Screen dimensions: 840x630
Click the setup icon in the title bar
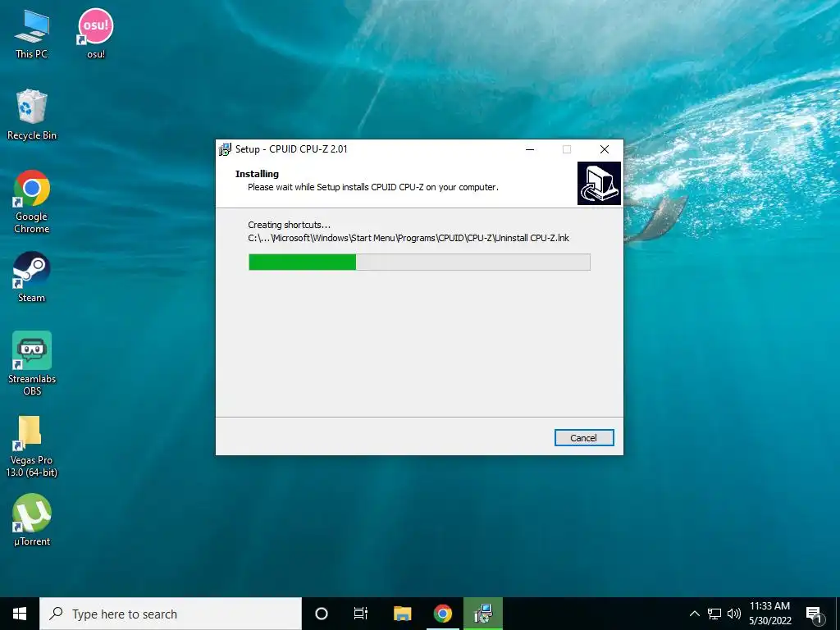click(x=225, y=149)
